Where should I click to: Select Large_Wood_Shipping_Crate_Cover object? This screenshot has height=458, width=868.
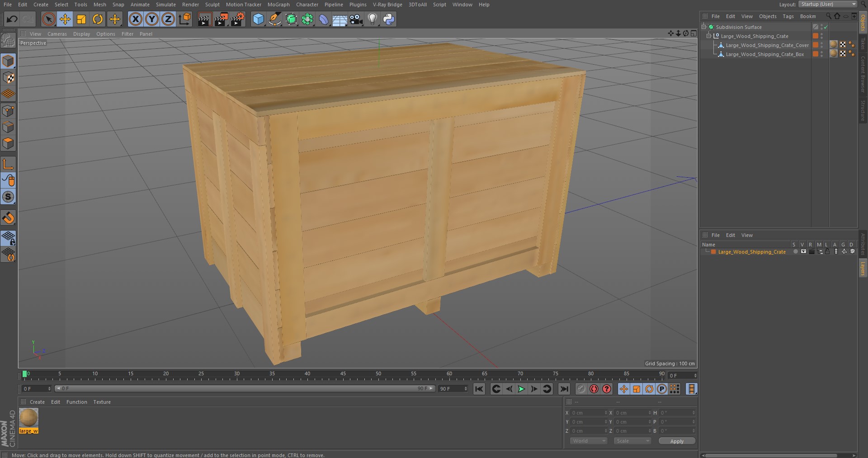pyautogui.click(x=767, y=45)
